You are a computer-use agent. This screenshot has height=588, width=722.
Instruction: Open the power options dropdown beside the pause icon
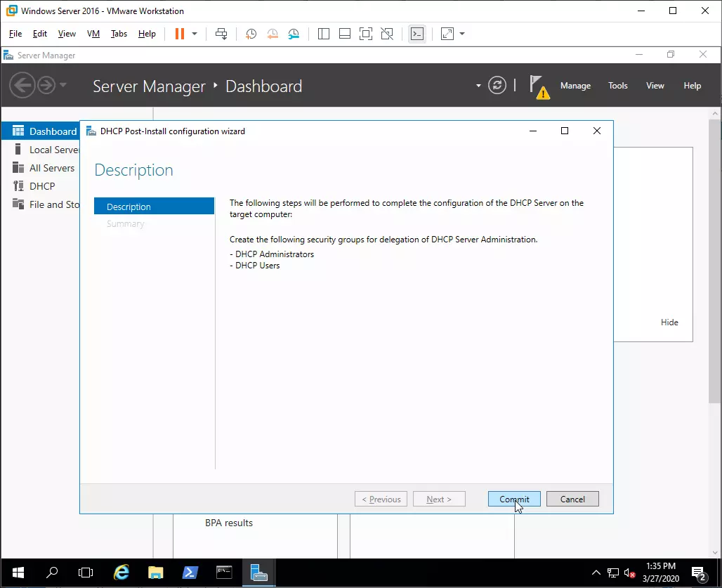(195, 34)
